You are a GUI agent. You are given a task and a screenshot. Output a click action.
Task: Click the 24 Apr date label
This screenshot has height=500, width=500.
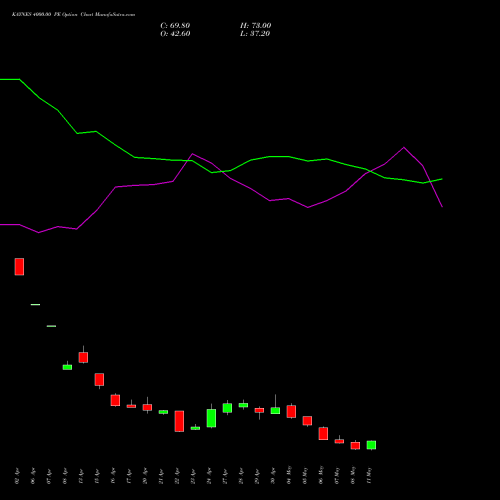click(209, 476)
